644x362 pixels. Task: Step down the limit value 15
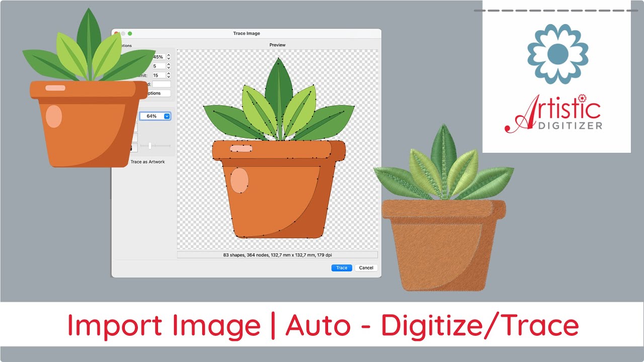(x=169, y=77)
